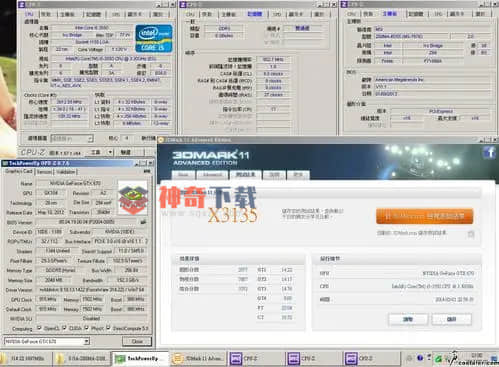Click the GK104 value in the GPU field
The width and height of the screenshot is (499, 367).
click(51, 193)
